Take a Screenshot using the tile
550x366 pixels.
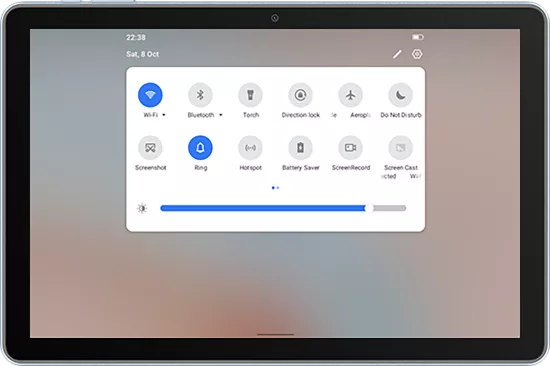[150, 148]
